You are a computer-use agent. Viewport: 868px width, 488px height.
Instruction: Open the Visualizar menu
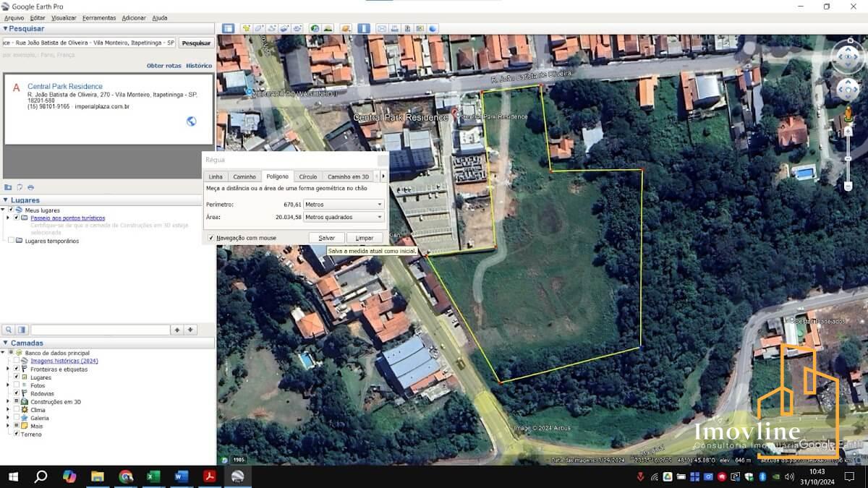pyautogui.click(x=64, y=17)
